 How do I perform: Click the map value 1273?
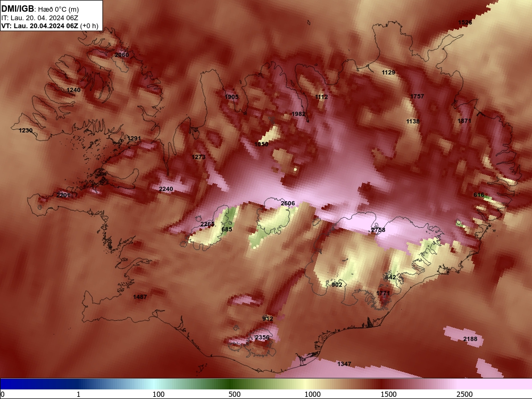[x=198, y=157]
